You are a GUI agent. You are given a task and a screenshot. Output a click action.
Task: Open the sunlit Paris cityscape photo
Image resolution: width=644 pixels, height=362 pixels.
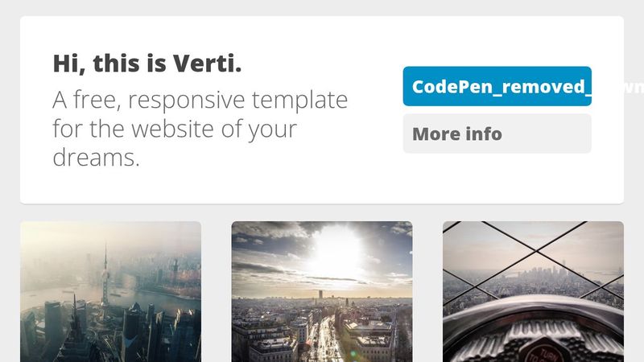tap(322, 291)
